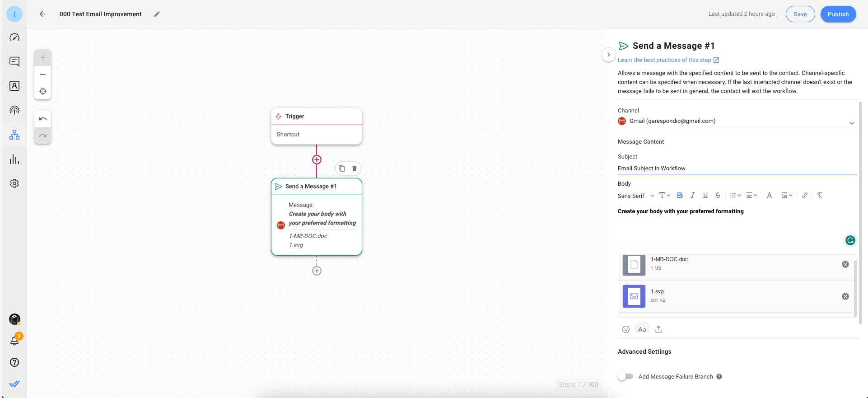Open the Workflows icon in sidebar
This screenshot has width=868, height=398.
[14, 135]
